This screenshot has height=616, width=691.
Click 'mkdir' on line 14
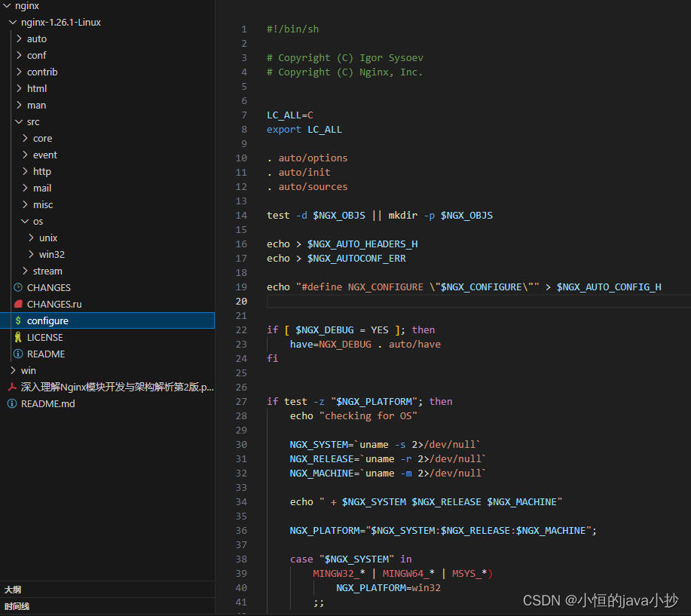tap(403, 215)
